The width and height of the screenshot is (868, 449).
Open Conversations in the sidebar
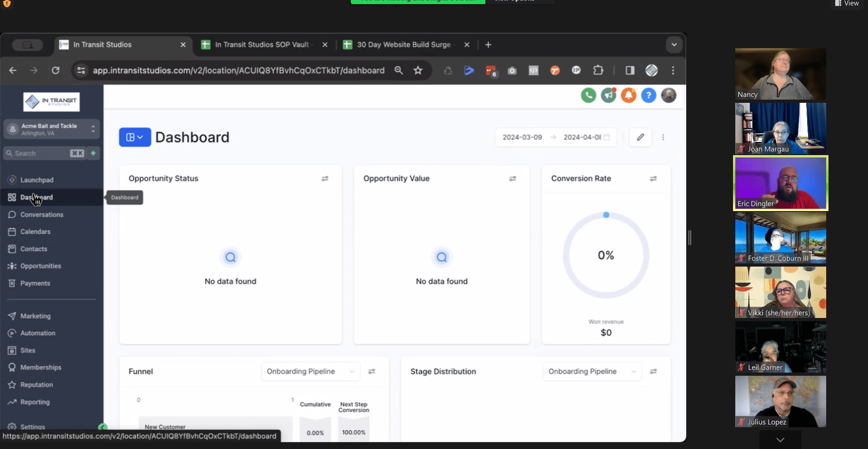click(x=42, y=215)
